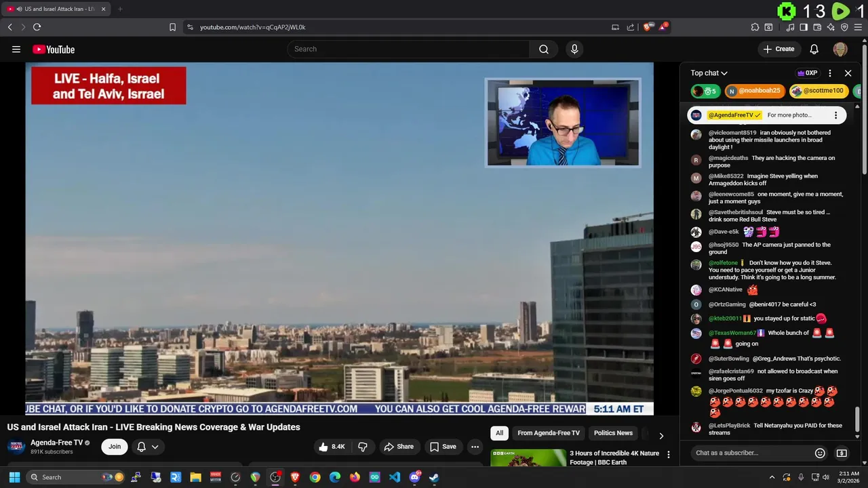The width and height of the screenshot is (868, 488).
Task: Click the YouTube search magnifier button
Action: (x=544, y=49)
